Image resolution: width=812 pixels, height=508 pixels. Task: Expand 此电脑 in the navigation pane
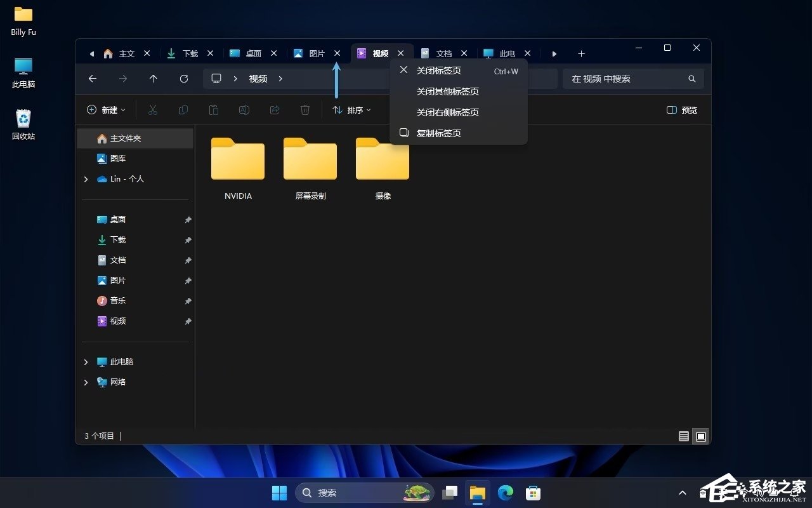pyautogui.click(x=86, y=361)
